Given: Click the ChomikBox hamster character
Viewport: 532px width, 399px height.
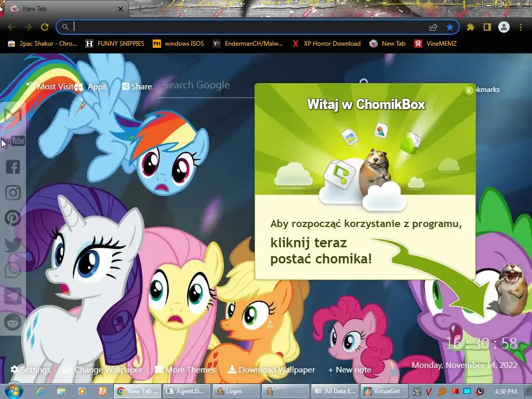Looking at the screenshot, I should (x=511, y=289).
